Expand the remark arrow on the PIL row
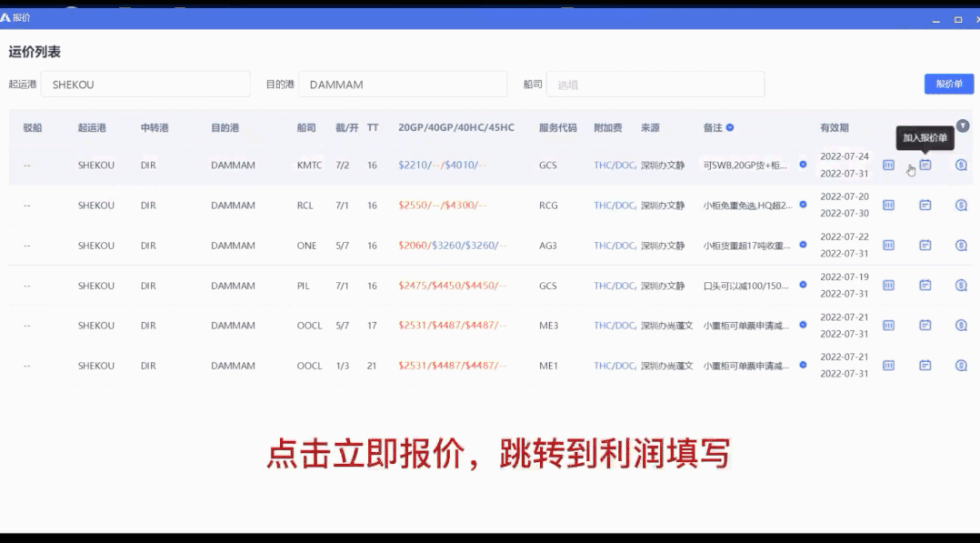 801,285
